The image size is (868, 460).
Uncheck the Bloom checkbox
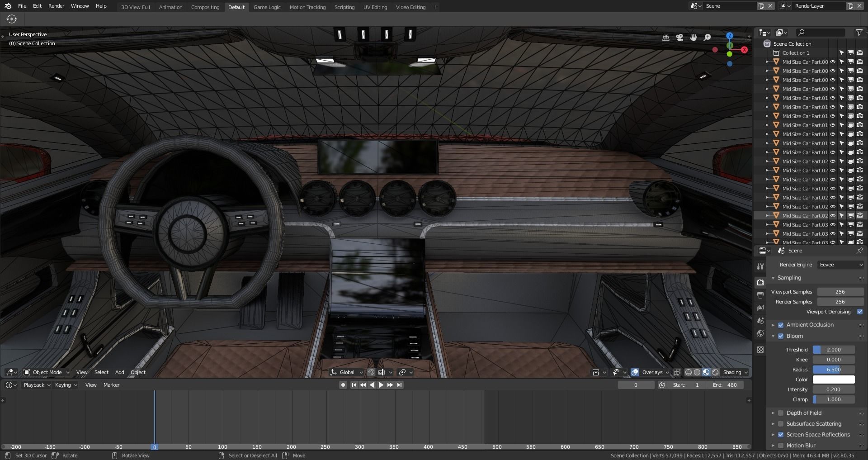click(x=781, y=336)
